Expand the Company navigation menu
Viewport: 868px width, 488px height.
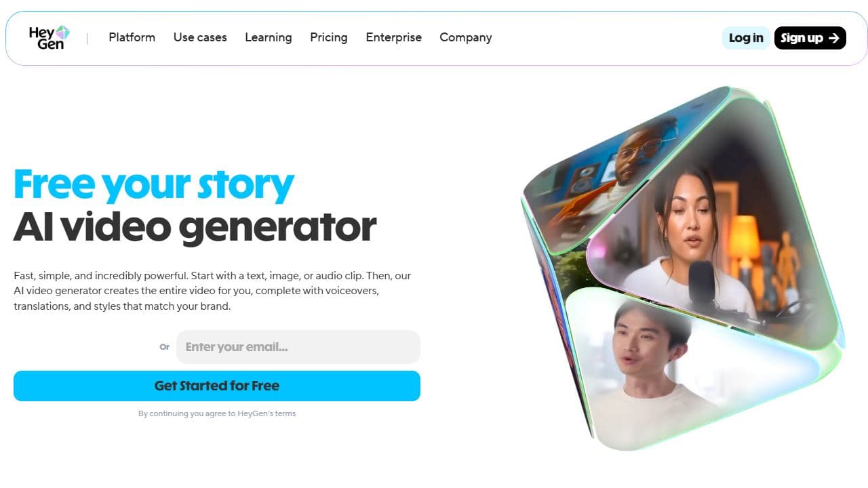pyautogui.click(x=466, y=37)
